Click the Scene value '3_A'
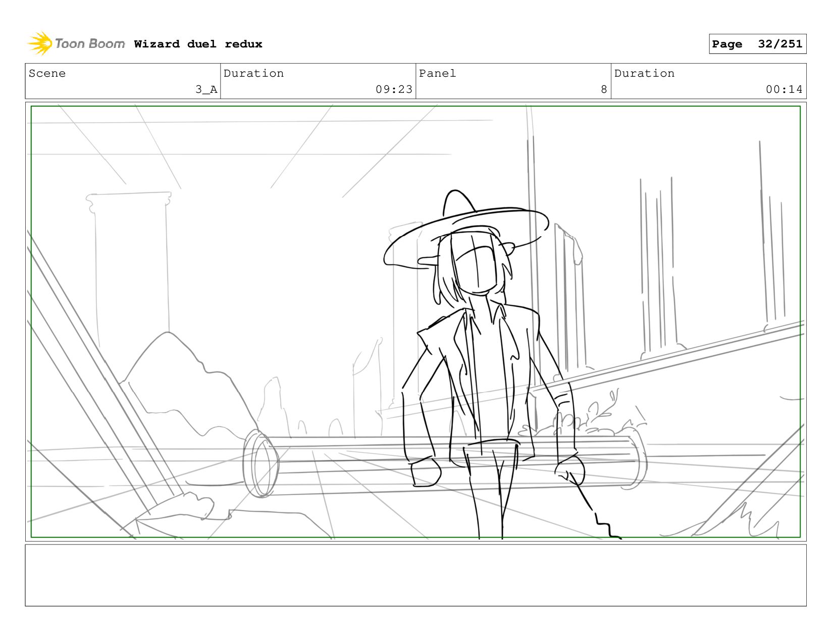Viewport: 832px width, 644px height. (x=206, y=89)
